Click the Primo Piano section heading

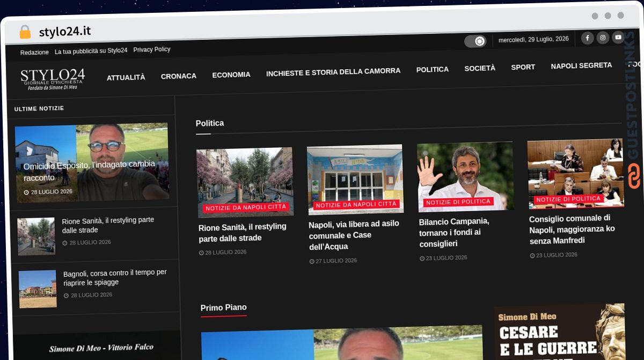click(224, 308)
